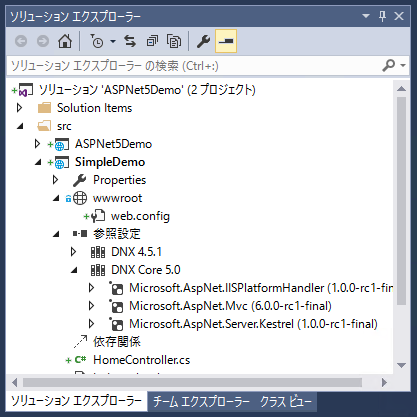Click the Properties wrench icon in tree
This screenshot has height=417, width=417.
pos(80,180)
